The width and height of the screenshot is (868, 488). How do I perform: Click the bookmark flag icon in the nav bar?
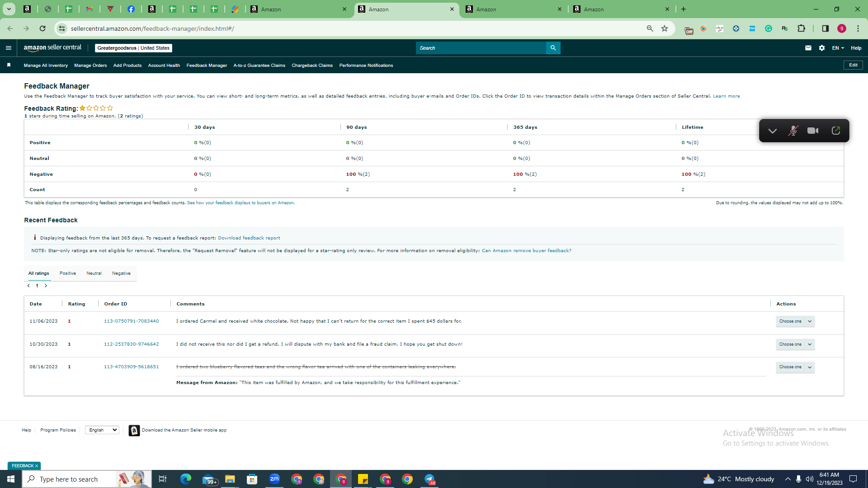(9, 65)
